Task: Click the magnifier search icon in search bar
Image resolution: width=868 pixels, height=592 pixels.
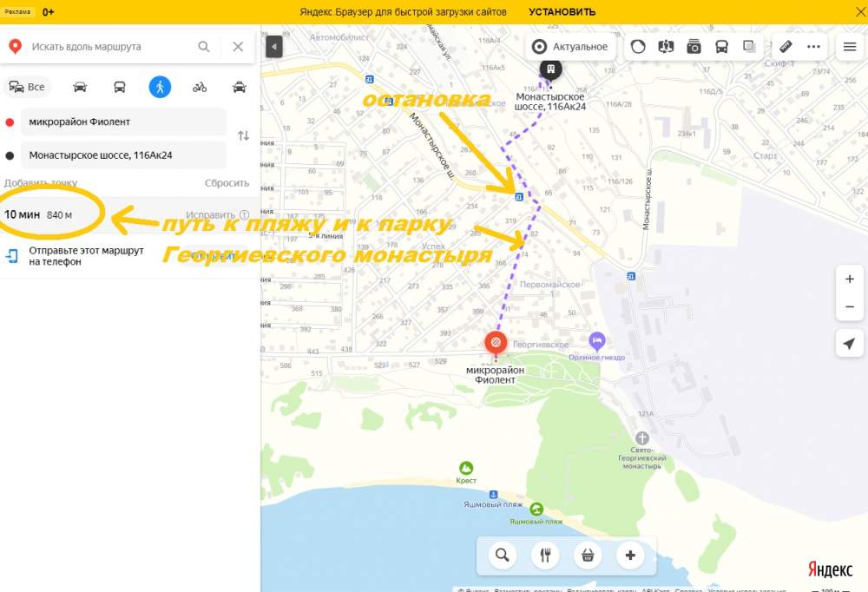Action: 204,47
